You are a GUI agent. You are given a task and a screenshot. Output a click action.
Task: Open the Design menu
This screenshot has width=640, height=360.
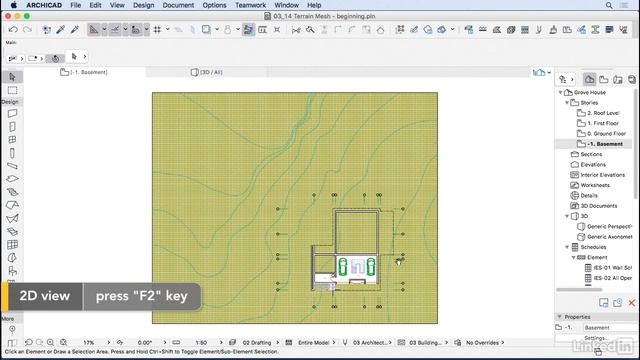144,5
